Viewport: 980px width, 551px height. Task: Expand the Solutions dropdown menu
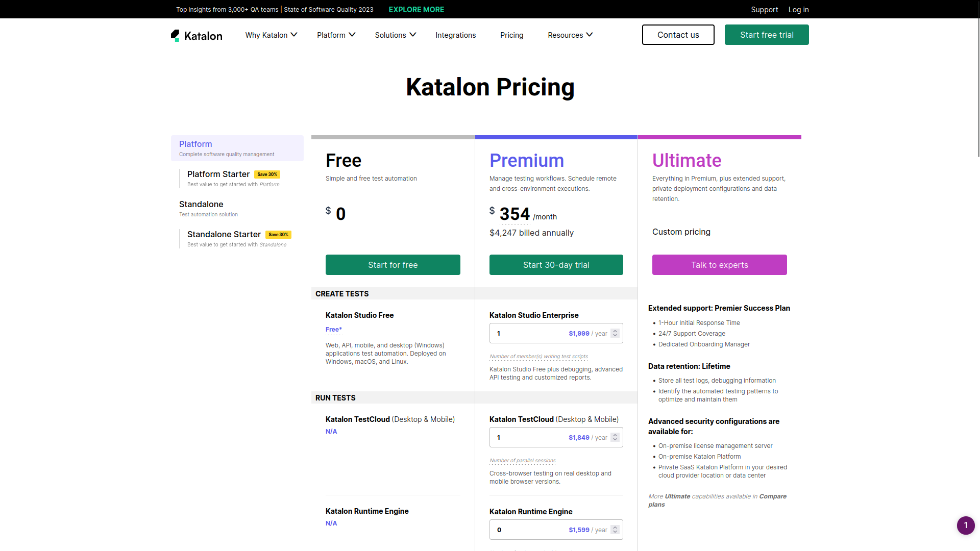click(x=395, y=35)
